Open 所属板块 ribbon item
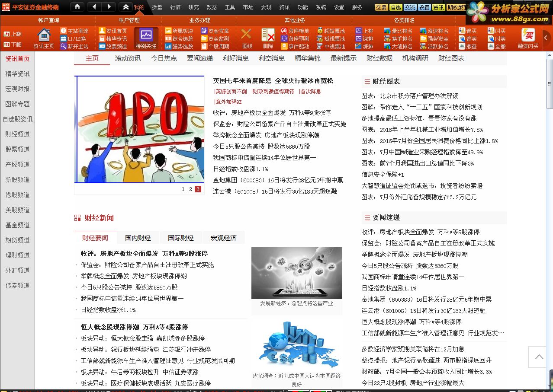This screenshot has height=392, width=553. pyautogui.click(x=179, y=31)
